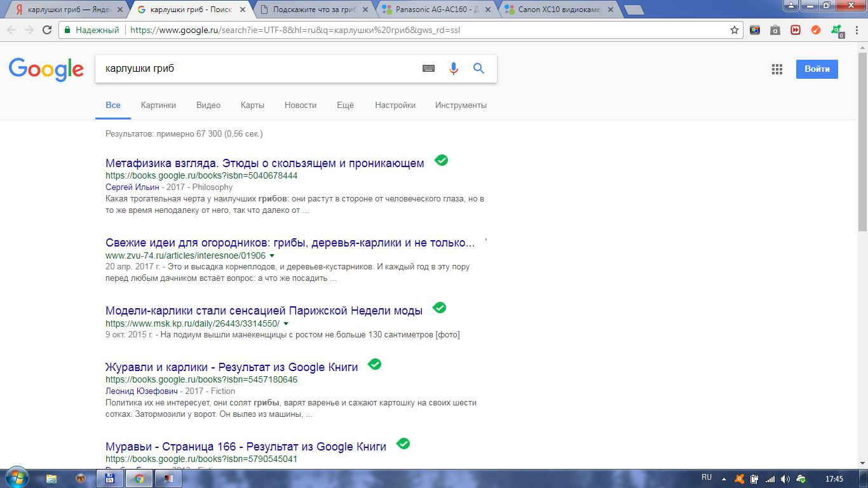Open Модели-карлики стали сенсацией link

pyautogui.click(x=264, y=311)
